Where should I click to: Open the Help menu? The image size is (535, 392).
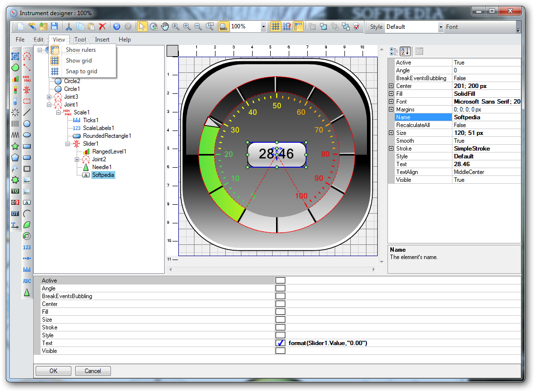125,40
